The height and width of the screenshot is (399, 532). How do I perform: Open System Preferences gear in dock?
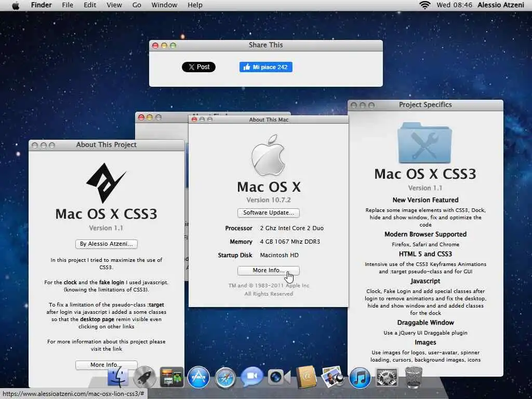tap(387, 377)
